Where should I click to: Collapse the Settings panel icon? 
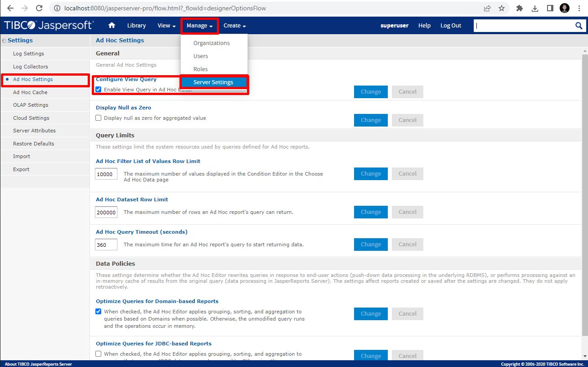tap(4, 41)
